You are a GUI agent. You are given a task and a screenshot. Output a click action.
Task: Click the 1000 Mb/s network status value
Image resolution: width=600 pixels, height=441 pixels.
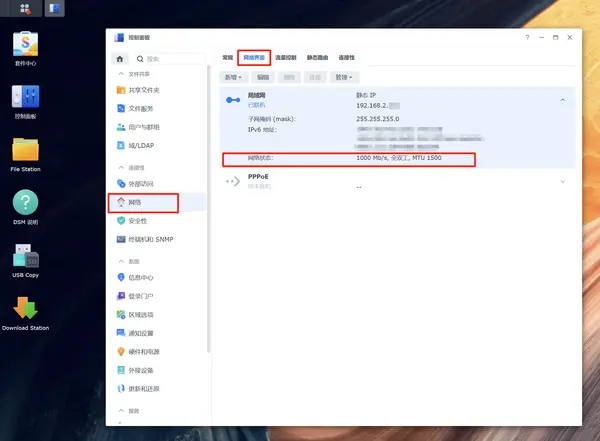(x=399, y=158)
